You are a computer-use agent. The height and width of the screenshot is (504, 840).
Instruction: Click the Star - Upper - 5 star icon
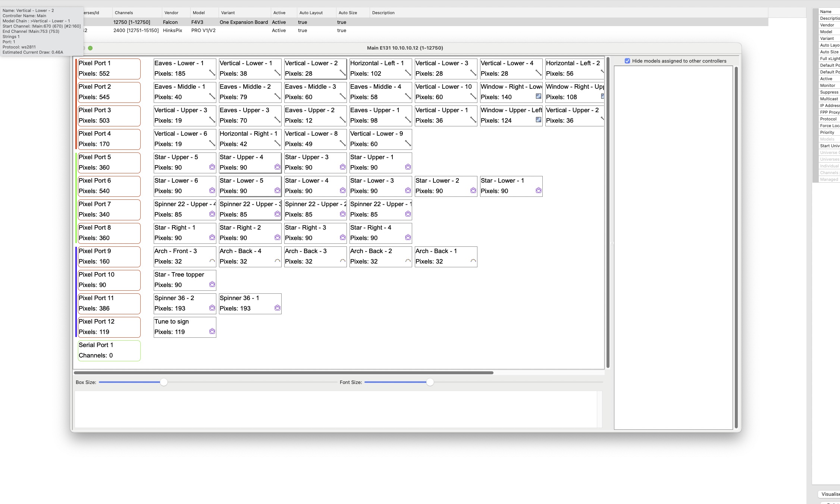pos(212,167)
